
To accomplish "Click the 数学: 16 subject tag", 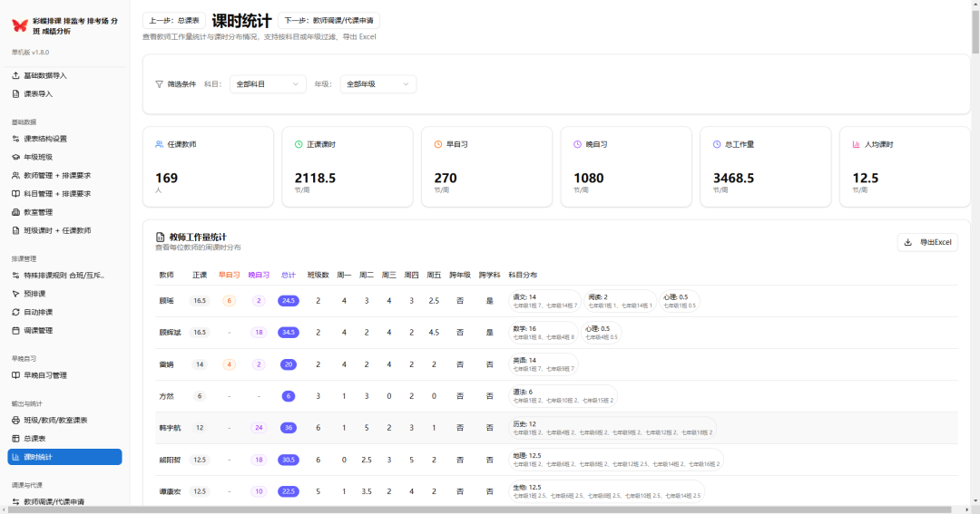I will [544, 333].
